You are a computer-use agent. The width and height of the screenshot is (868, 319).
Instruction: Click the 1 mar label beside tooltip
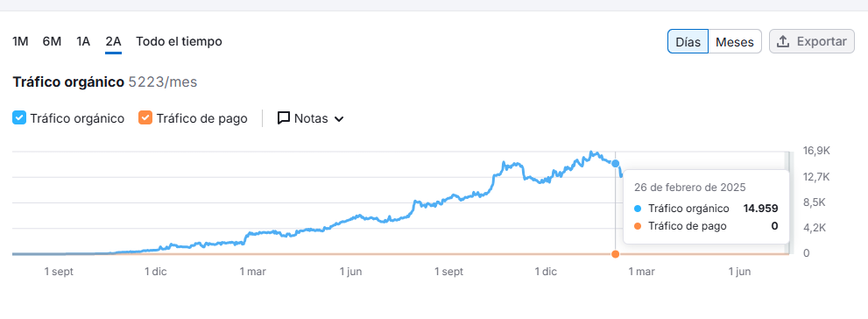click(641, 272)
